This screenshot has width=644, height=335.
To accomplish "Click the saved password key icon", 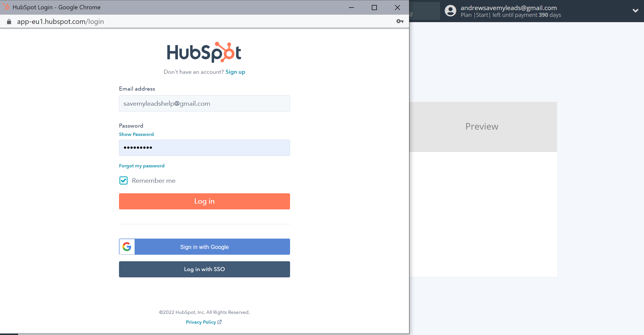I will pos(400,21).
